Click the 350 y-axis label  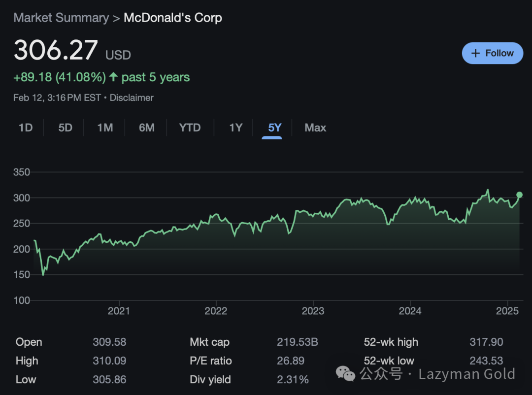coord(22,172)
